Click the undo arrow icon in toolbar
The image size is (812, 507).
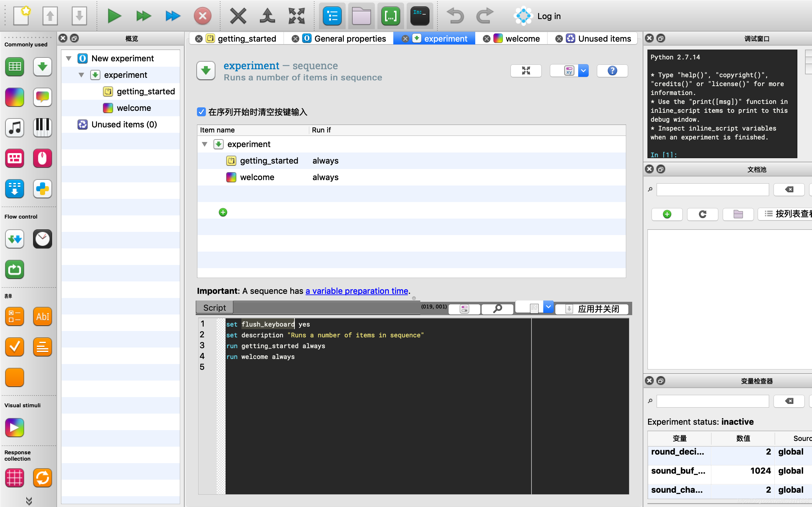455,15
